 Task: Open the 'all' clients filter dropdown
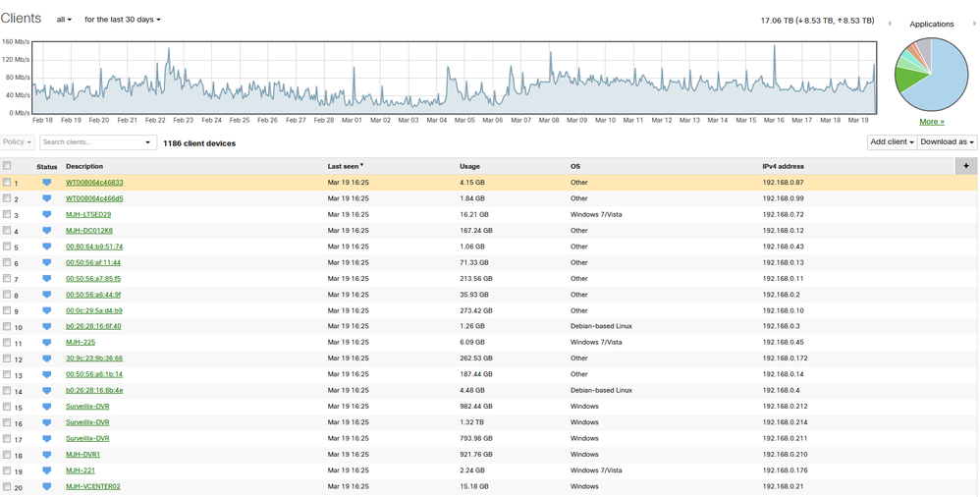[64, 20]
